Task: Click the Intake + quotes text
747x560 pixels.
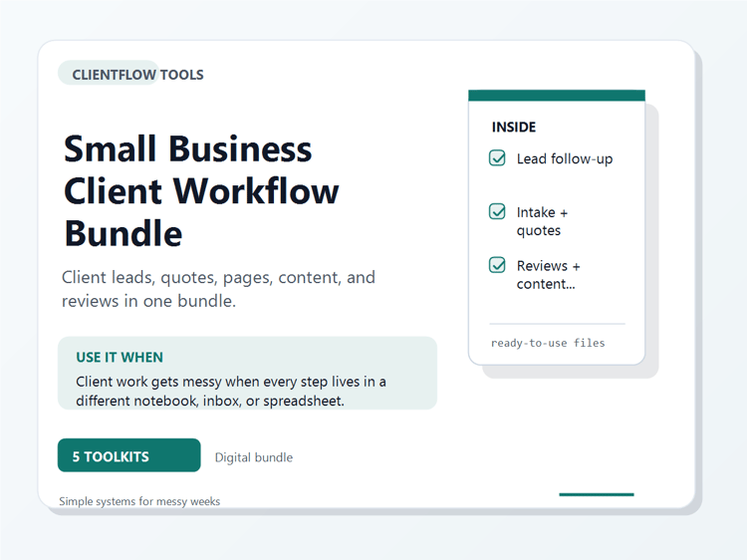Action: coord(542,221)
